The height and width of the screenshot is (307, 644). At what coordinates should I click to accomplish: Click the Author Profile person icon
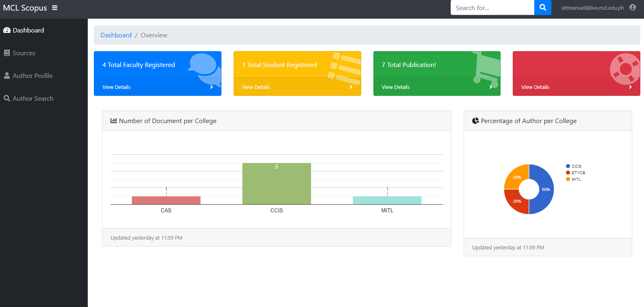click(x=7, y=76)
